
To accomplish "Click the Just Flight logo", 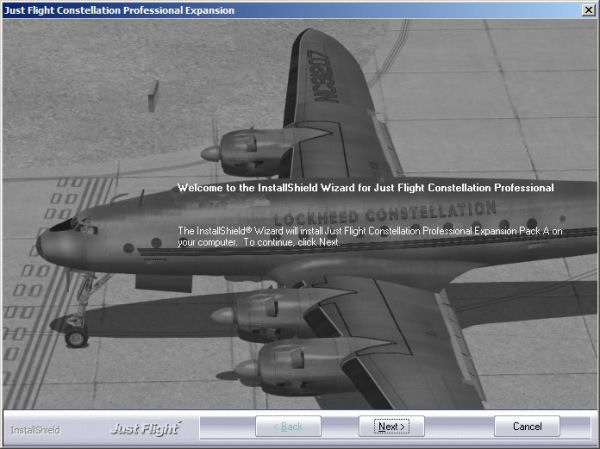I will pos(146,428).
